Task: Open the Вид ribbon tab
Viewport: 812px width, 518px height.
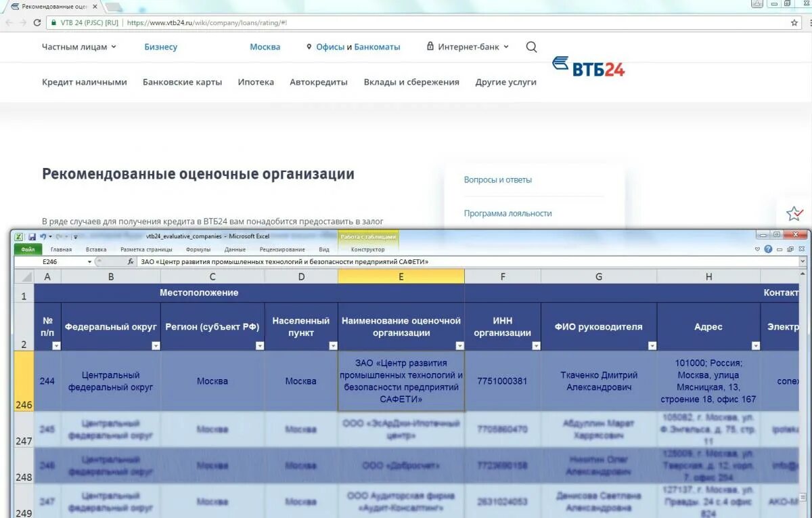Action: 324,249
